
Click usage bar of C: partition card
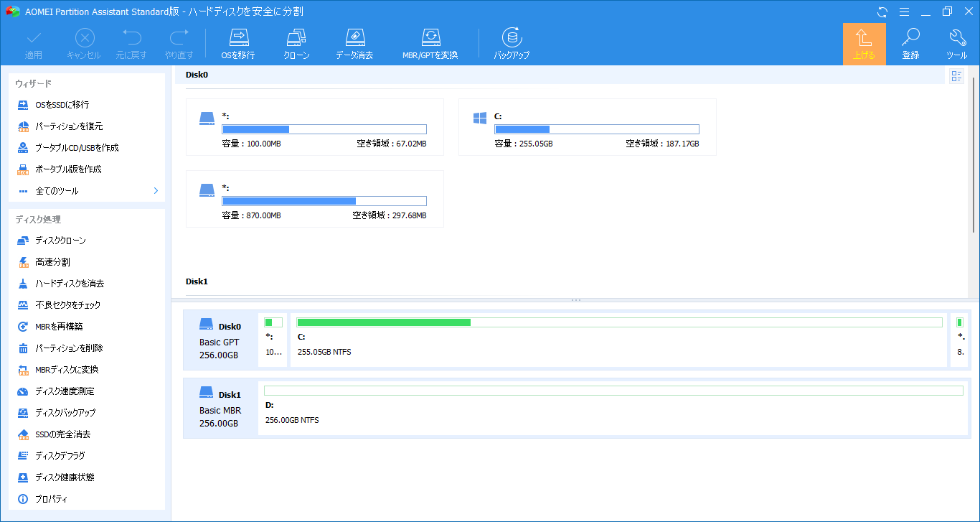click(x=597, y=129)
